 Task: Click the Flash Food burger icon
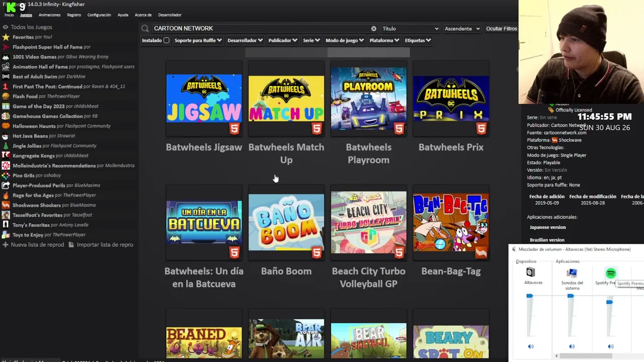[6, 97]
